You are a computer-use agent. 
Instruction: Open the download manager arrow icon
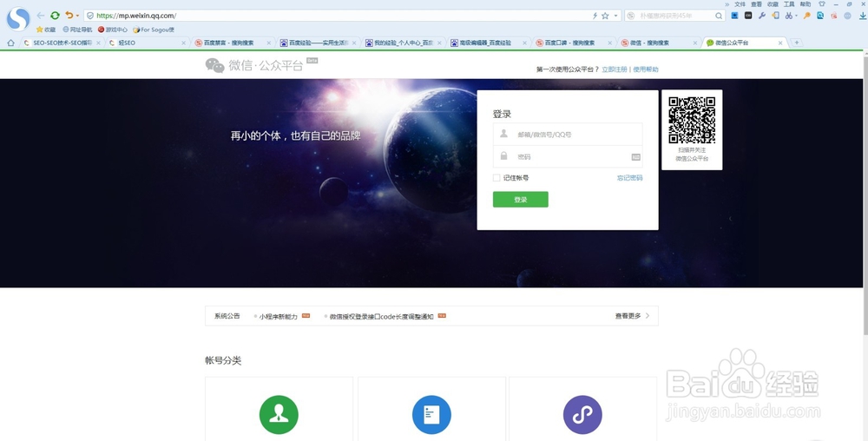pyautogui.click(x=863, y=16)
